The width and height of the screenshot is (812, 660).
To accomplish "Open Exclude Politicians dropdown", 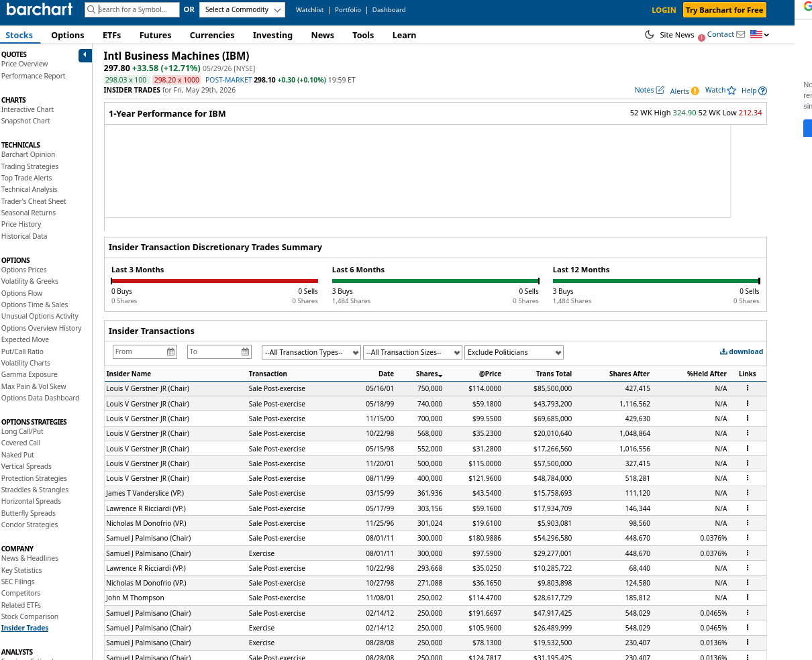I will (x=514, y=352).
